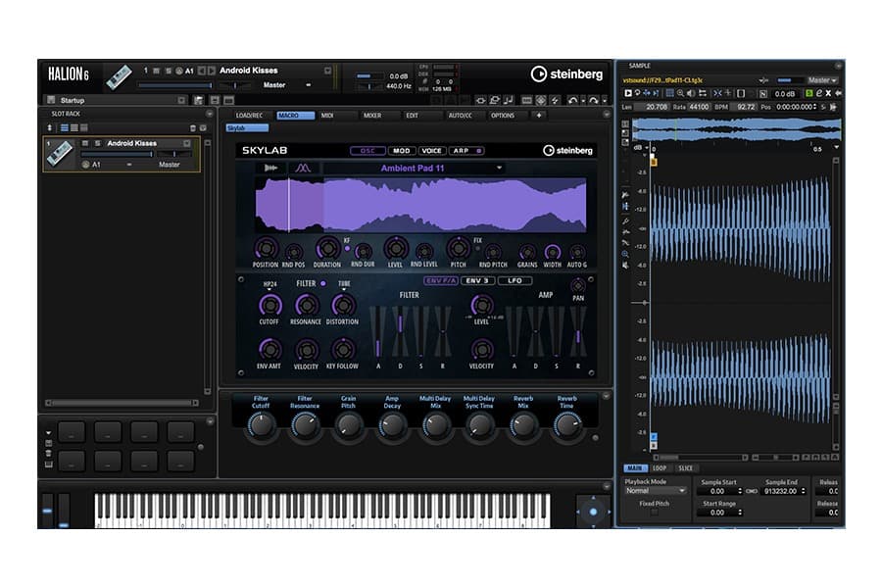Switch to the LOOP tab in the sample editor
Screen dimensions: 882x588
pos(660,467)
